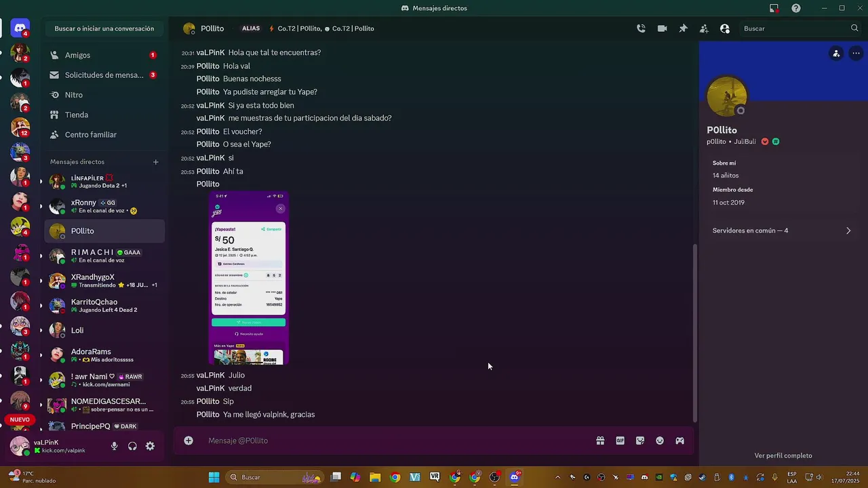Open the KarritoQchao conversation

104,306
